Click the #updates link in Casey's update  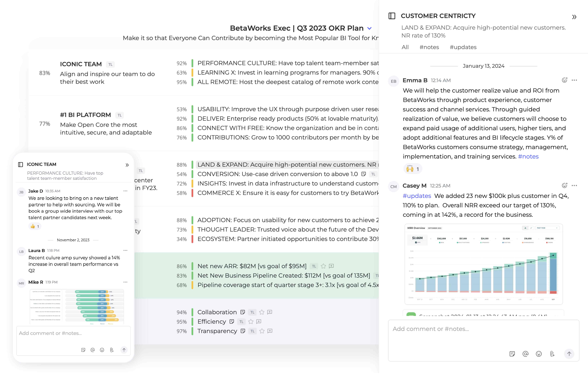417,196
